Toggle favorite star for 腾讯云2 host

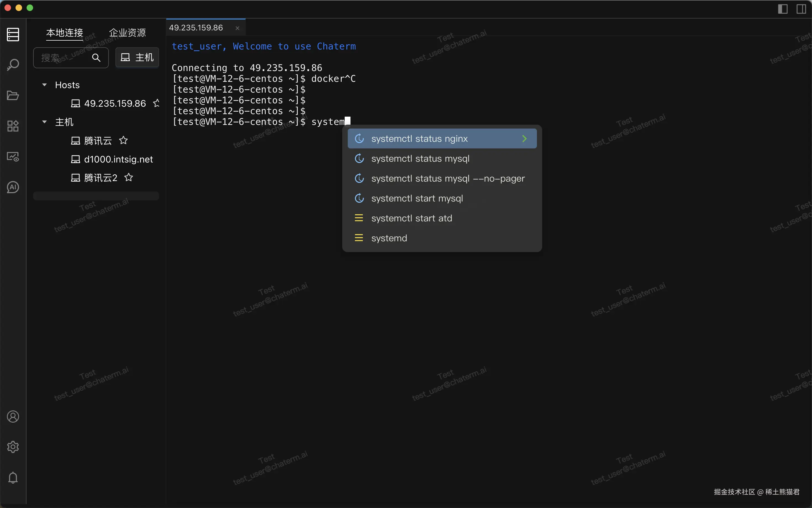(x=128, y=177)
